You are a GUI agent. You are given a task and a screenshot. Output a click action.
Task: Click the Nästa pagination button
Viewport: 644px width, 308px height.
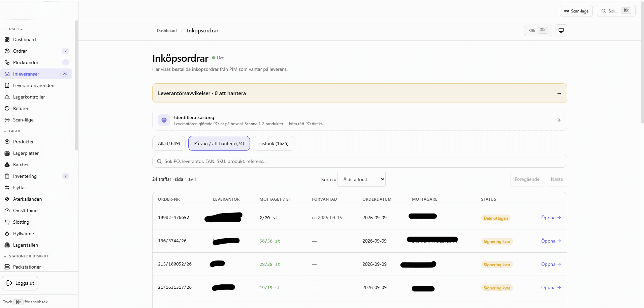coord(557,179)
